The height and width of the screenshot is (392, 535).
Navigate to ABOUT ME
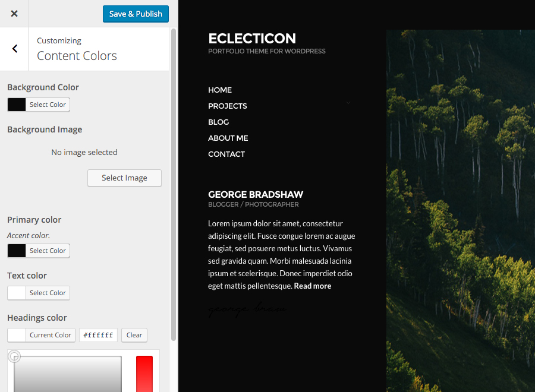[x=228, y=138]
